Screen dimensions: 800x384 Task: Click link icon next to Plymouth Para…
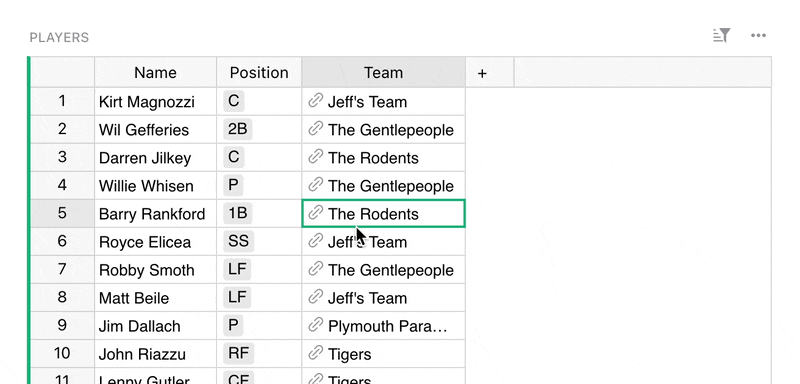(316, 325)
